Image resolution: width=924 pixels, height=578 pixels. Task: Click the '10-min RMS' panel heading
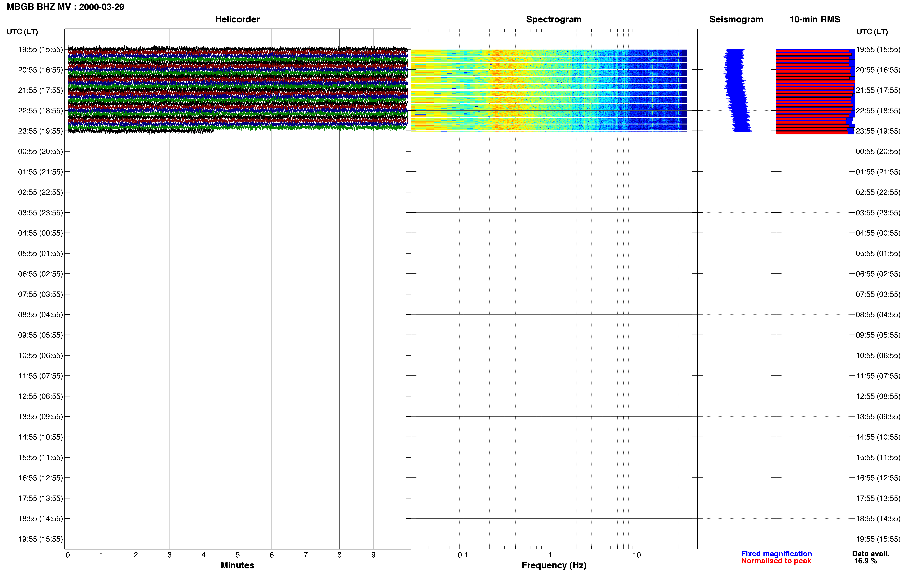[815, 19]
